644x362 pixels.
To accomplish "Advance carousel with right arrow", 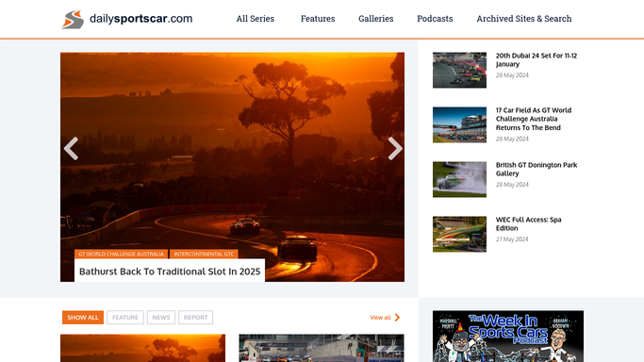I will tap(395, 148).
